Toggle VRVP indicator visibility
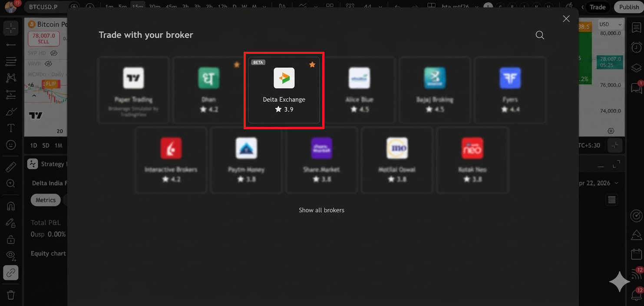Screen dimensions: 644x306 point(49,63)
